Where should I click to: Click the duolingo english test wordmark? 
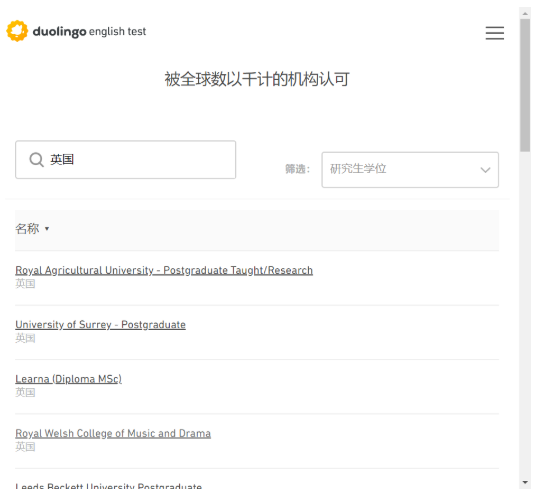click(x=89, y=31)
